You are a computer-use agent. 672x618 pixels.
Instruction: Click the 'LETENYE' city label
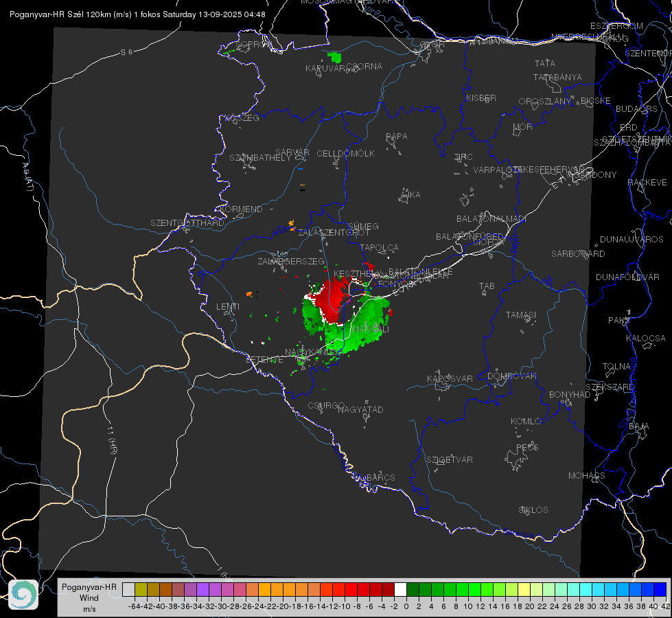(x=264, y=360)
